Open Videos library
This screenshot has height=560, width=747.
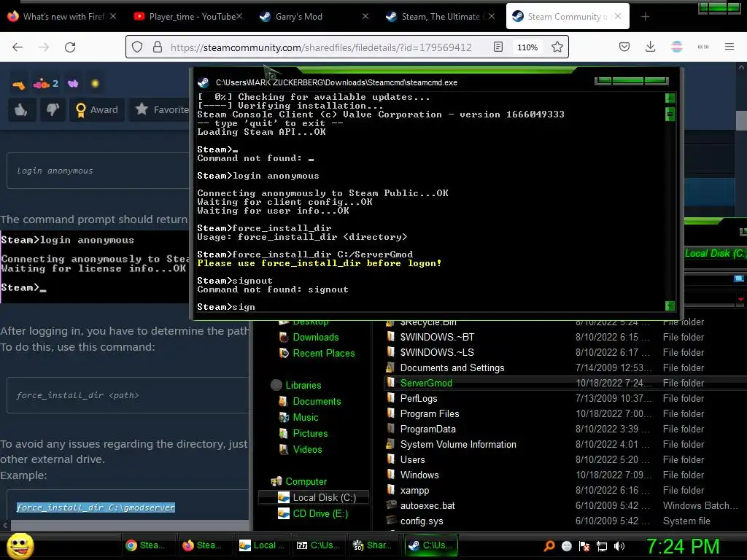pyautogui.click(x=307, y=449)
